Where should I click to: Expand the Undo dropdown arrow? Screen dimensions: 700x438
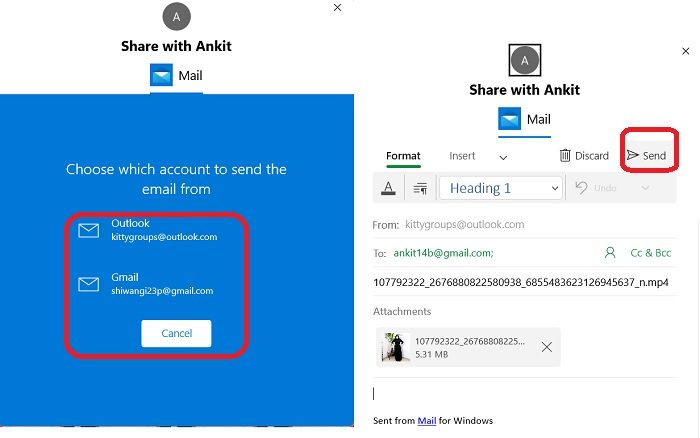click(x=645, y=188)
